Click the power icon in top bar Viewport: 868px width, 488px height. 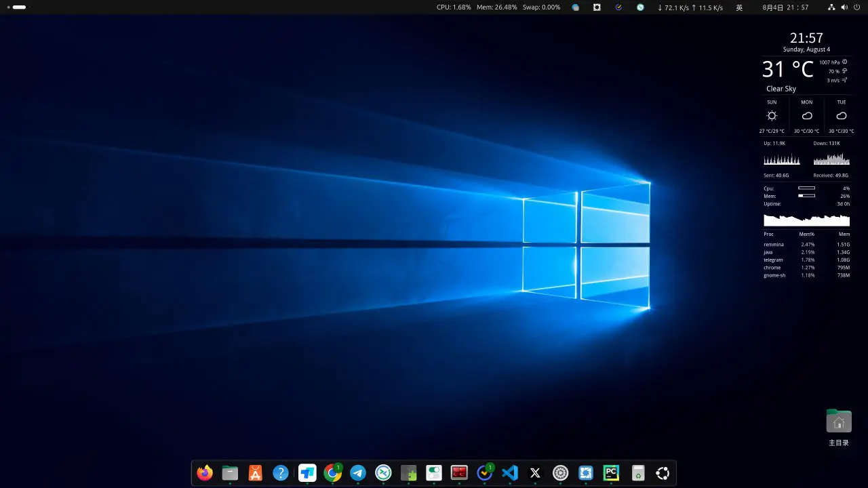[x=856, y=7]
